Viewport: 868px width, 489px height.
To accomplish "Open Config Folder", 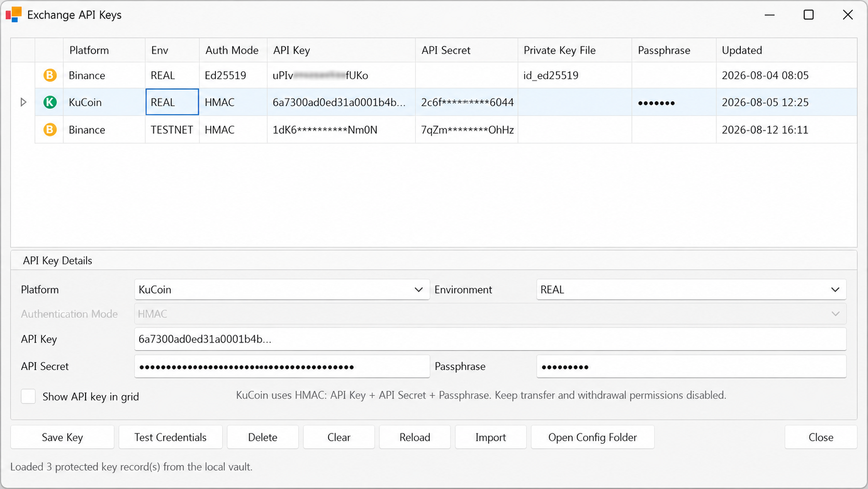I will coord(592,437).
